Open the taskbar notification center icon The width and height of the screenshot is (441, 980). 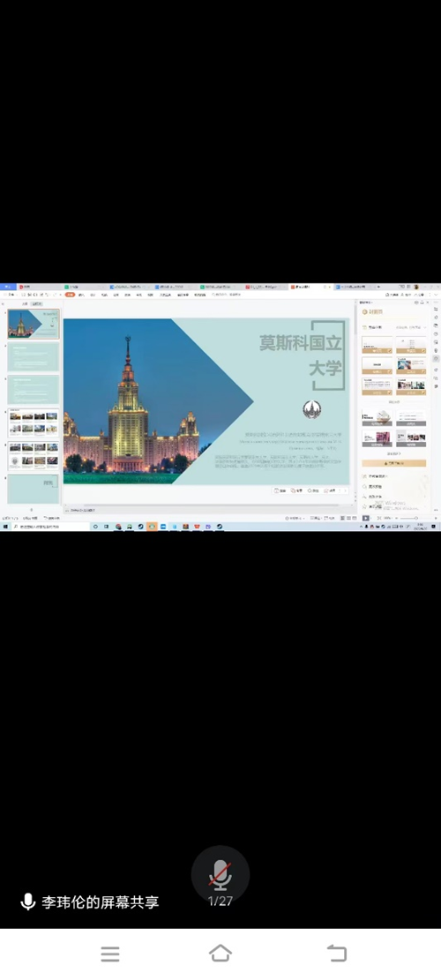click(x=435, y=527)
